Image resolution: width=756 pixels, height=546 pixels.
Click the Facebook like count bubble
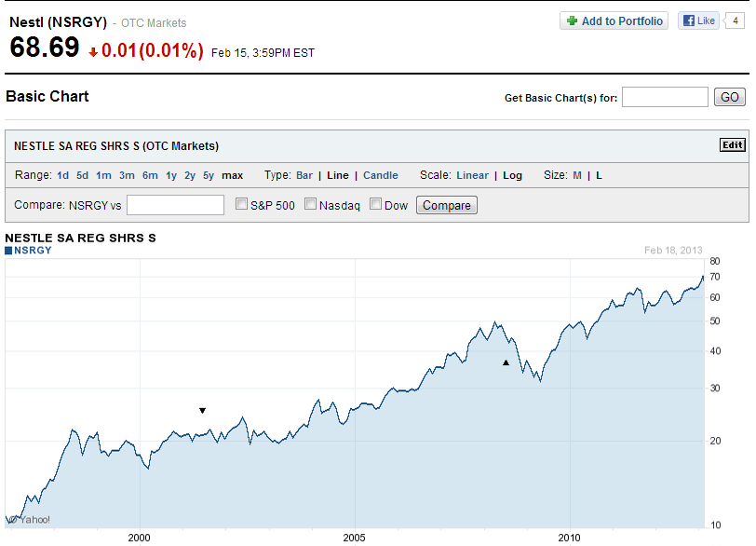pos(735,20)
